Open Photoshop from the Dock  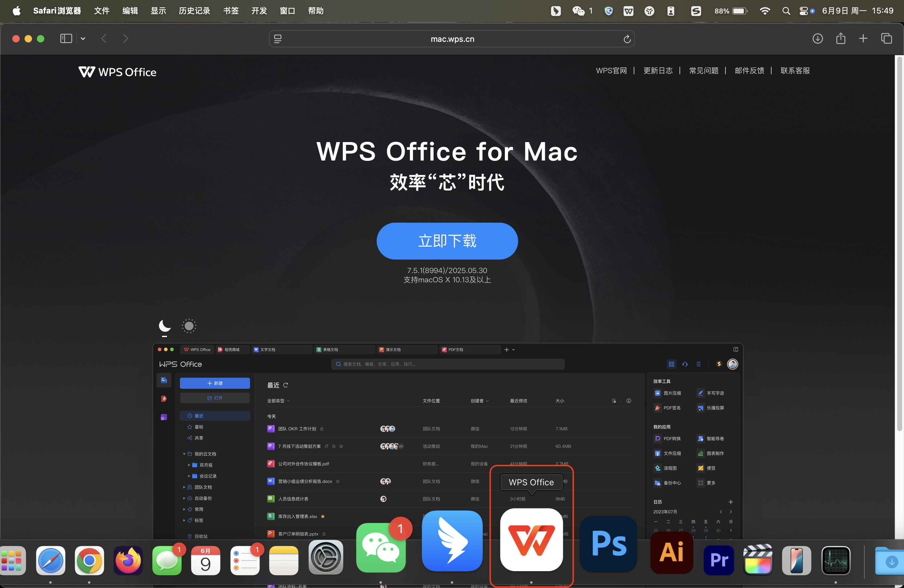[609, 543]
